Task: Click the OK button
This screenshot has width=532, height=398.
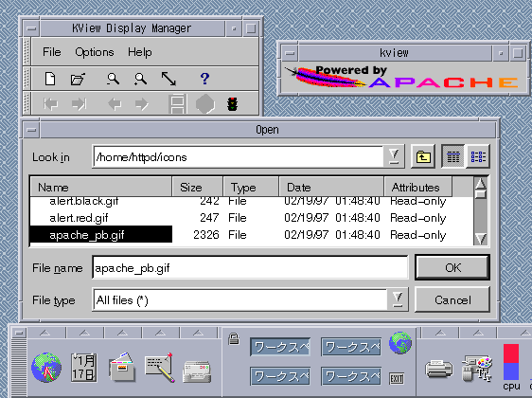Action: click(x=452, y=267)
